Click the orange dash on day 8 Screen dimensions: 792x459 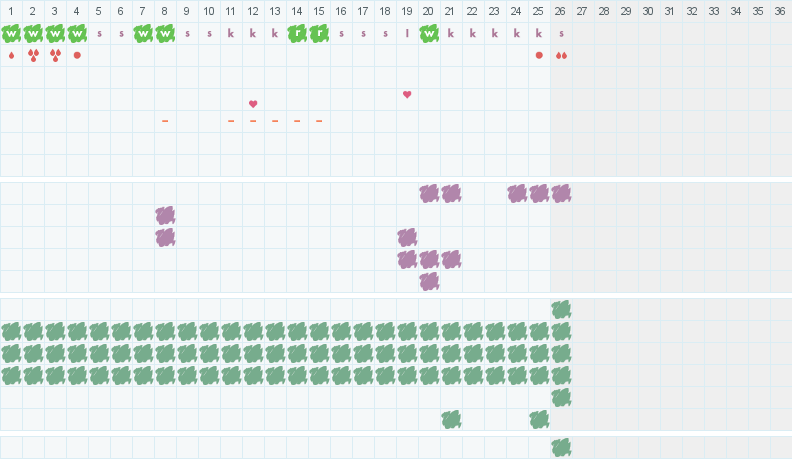(x=165, y=121)
